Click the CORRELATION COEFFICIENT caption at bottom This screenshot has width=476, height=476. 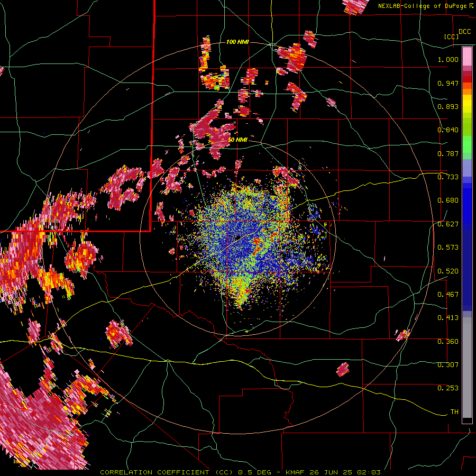click(x=240, y=472)
